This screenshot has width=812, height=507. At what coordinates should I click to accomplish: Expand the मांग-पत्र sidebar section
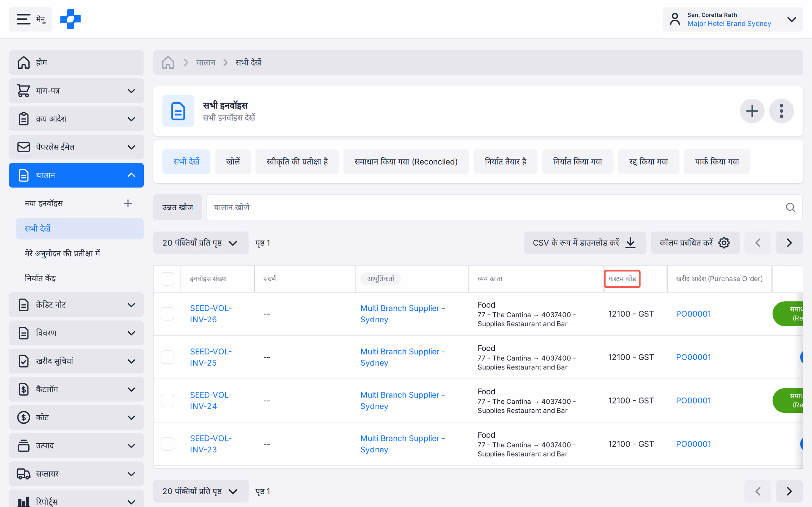click(x=77, y=90)
